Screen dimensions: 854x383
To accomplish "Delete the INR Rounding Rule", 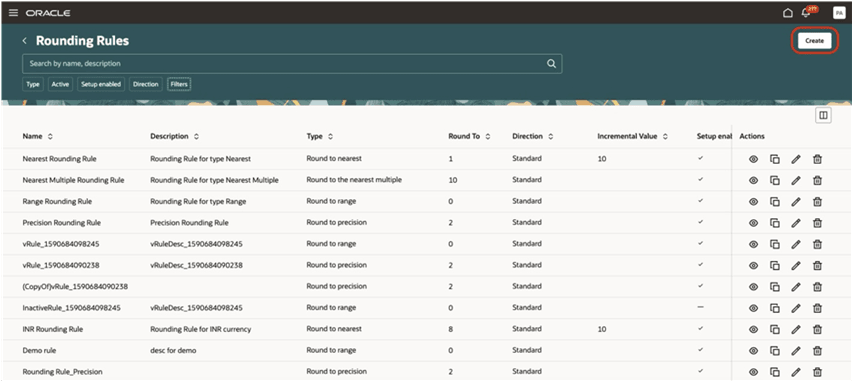I will tap(817, 329).
